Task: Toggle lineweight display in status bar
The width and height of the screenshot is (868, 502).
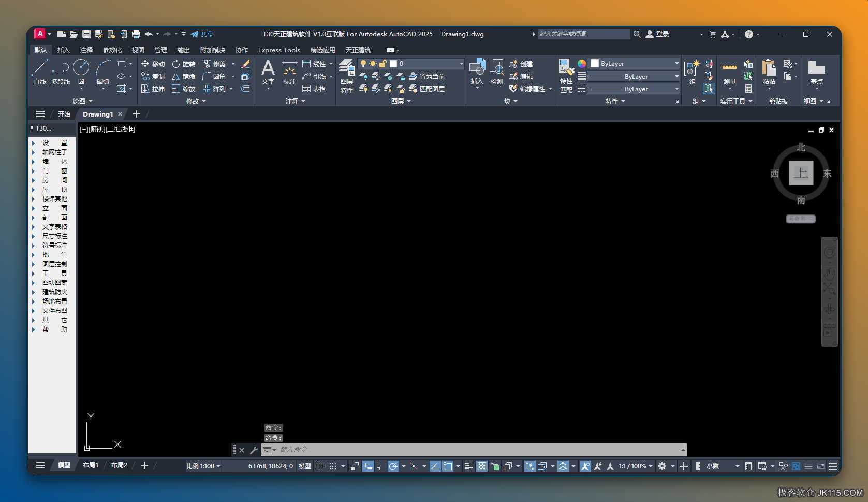Action: [468, 466]
